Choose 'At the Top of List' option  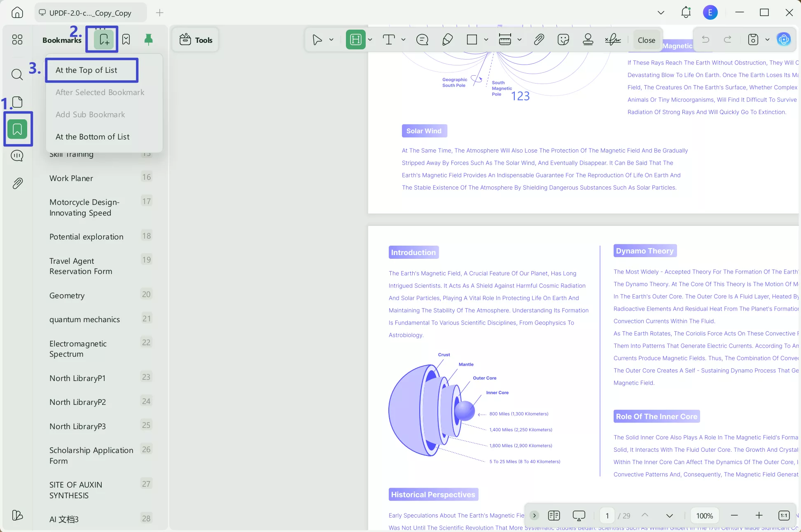(86, 70)
